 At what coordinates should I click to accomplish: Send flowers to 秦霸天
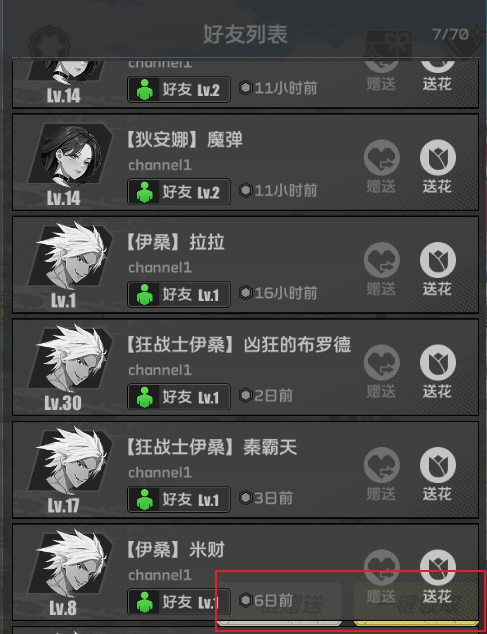tap(438, 465)
